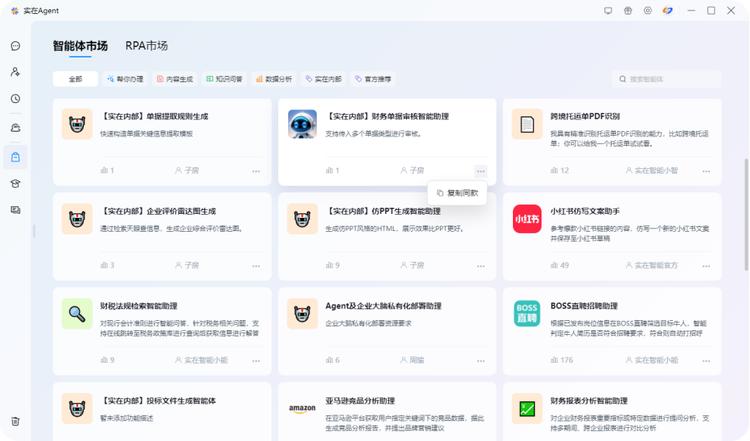
Task: Switch to the RPA市场 tab
Action: [x=146, y=46]
